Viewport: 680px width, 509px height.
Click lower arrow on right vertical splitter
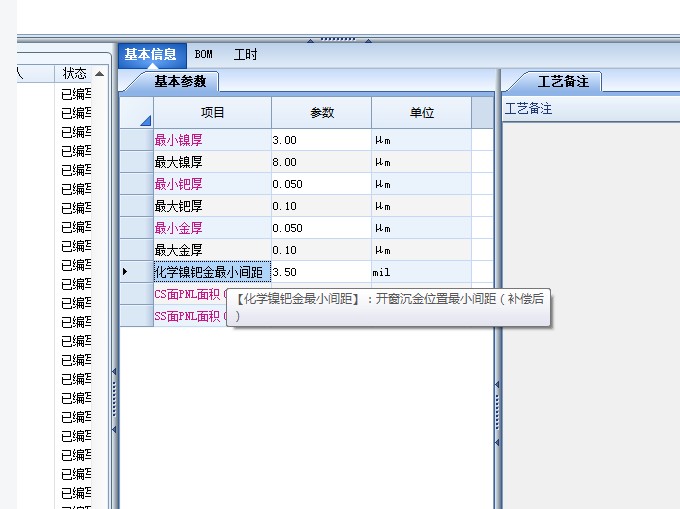click(497, 442)
